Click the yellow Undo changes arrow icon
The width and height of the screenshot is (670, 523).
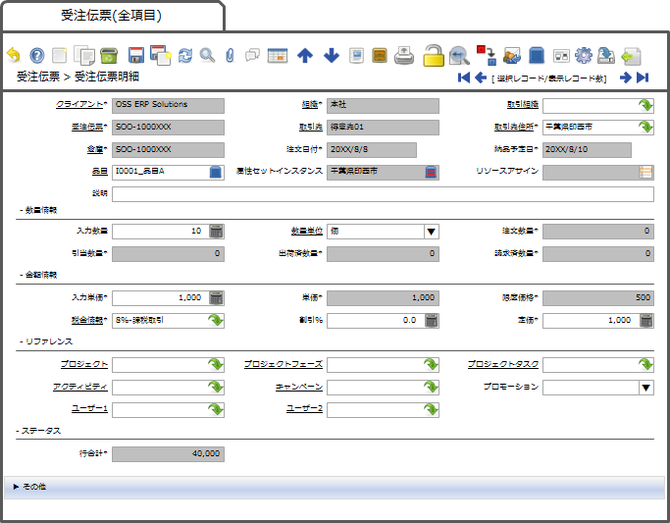coord(14,55)
